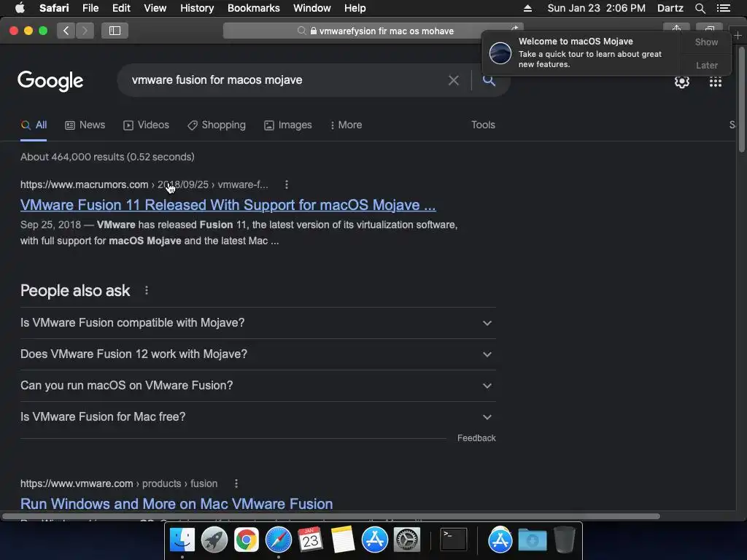
Task: Submit search with magnifier icon
Action: tap(489, 80)
